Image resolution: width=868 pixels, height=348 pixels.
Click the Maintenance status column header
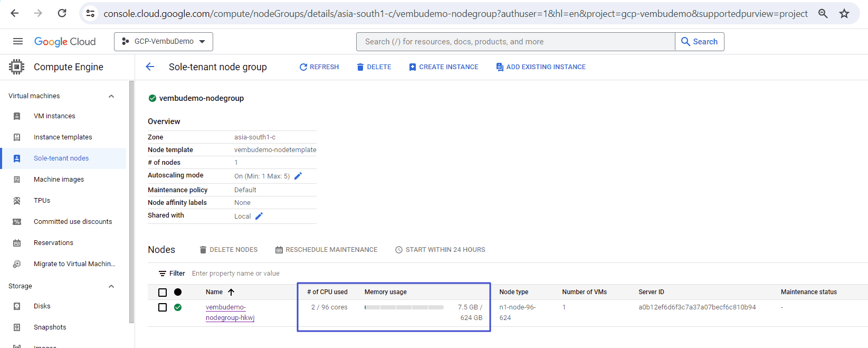click(x=809, y=292)
